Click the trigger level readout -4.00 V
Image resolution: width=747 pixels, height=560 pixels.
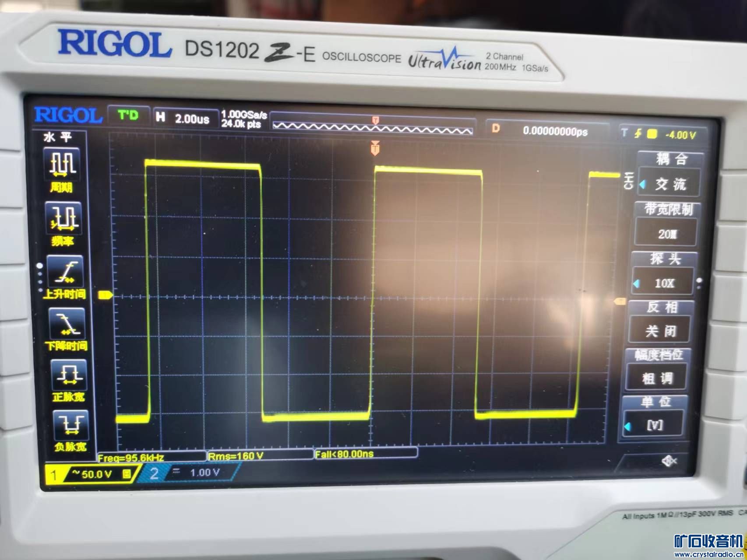point(680,135)
